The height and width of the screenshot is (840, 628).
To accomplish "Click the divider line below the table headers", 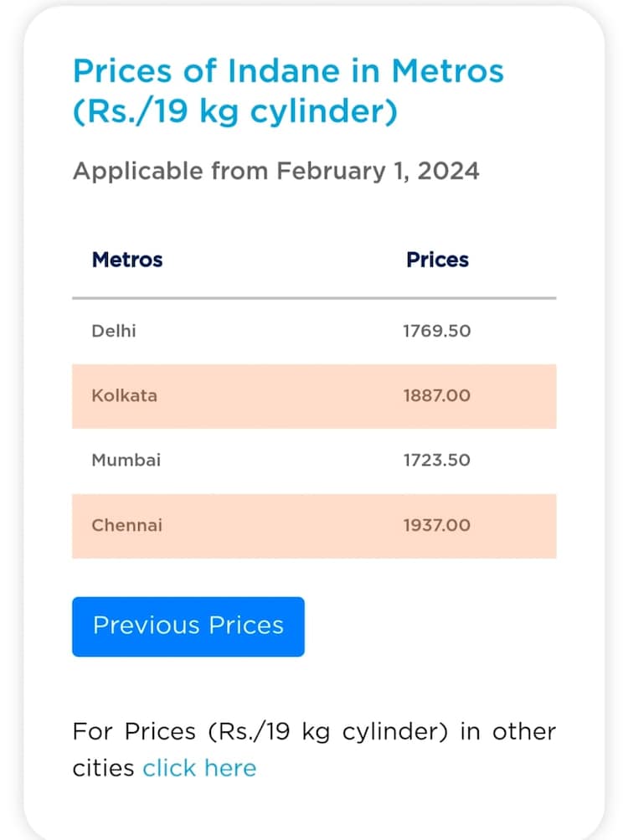I will pos(314,298).
